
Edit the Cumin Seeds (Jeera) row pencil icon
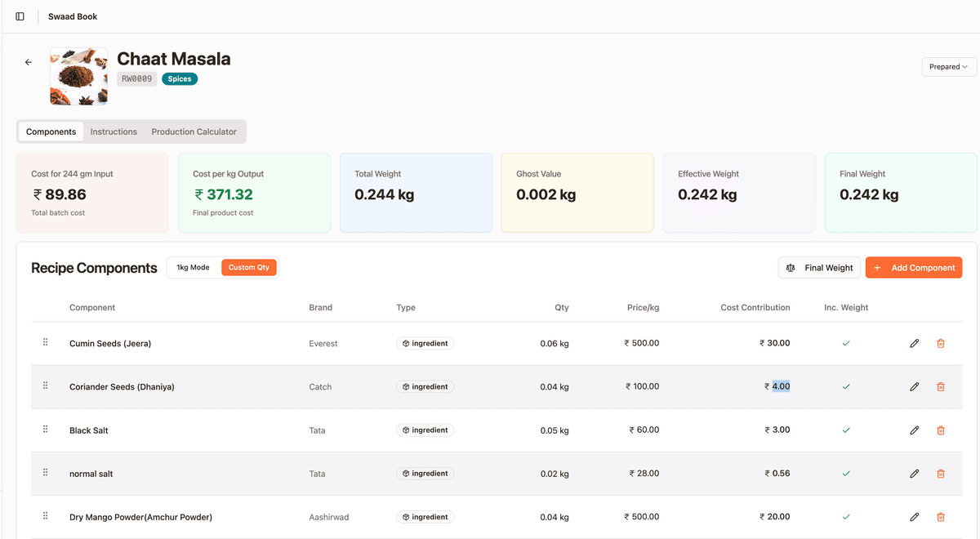[x=915, y=344]
